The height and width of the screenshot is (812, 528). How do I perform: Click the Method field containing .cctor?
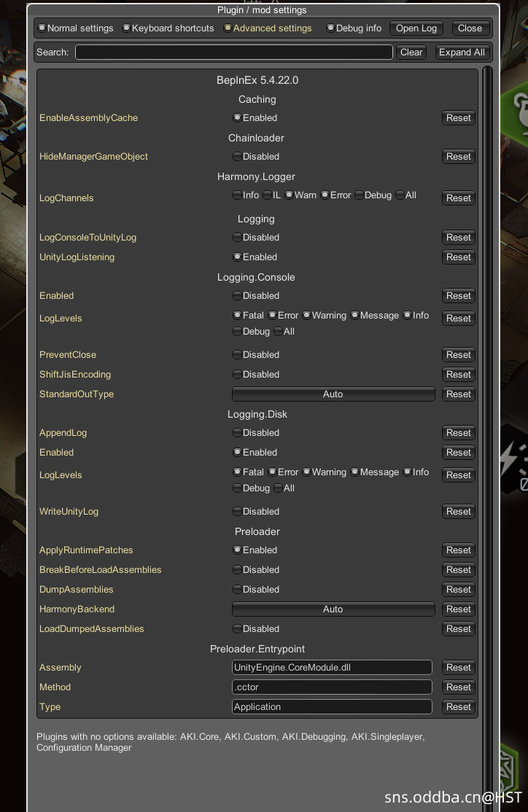332,687
